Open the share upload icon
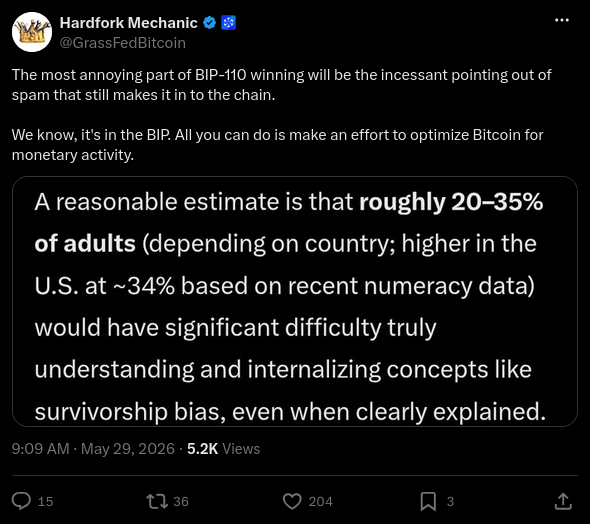The width and height of the screenshot is (590, 524). 563,501
